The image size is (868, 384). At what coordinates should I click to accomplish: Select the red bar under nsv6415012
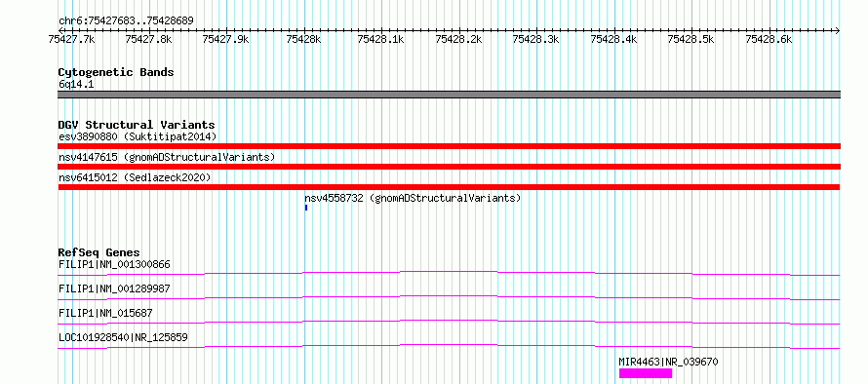coord(449,187)
